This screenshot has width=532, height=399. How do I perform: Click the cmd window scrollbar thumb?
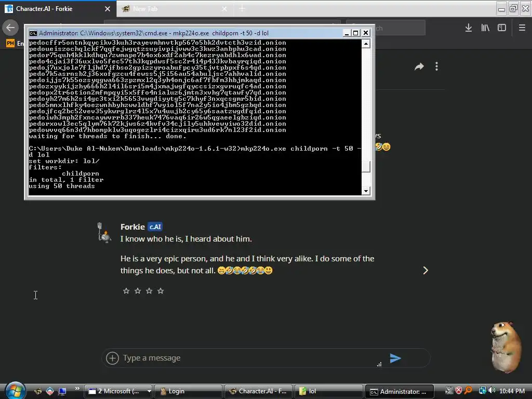(x=366, y=167)
